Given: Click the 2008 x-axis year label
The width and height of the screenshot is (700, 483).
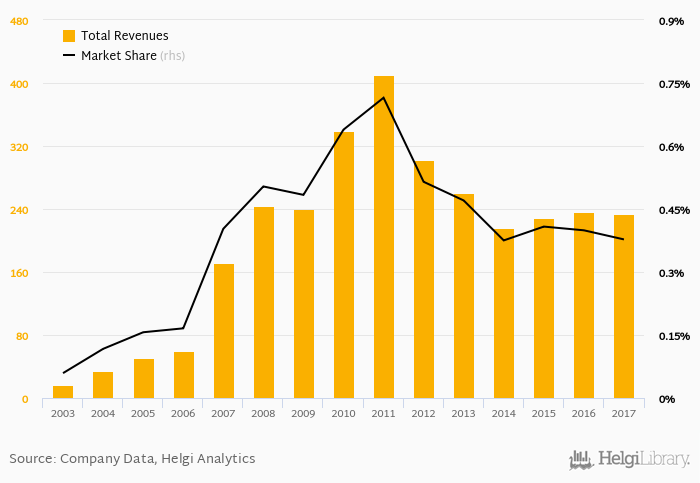Looking at the screenshot, I should click(264, 412).
